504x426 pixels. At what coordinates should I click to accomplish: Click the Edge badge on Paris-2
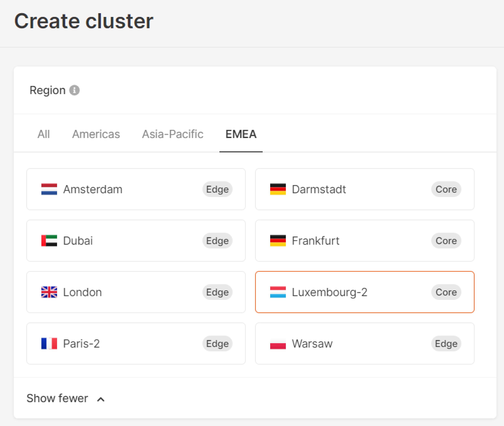click(217, 343)
